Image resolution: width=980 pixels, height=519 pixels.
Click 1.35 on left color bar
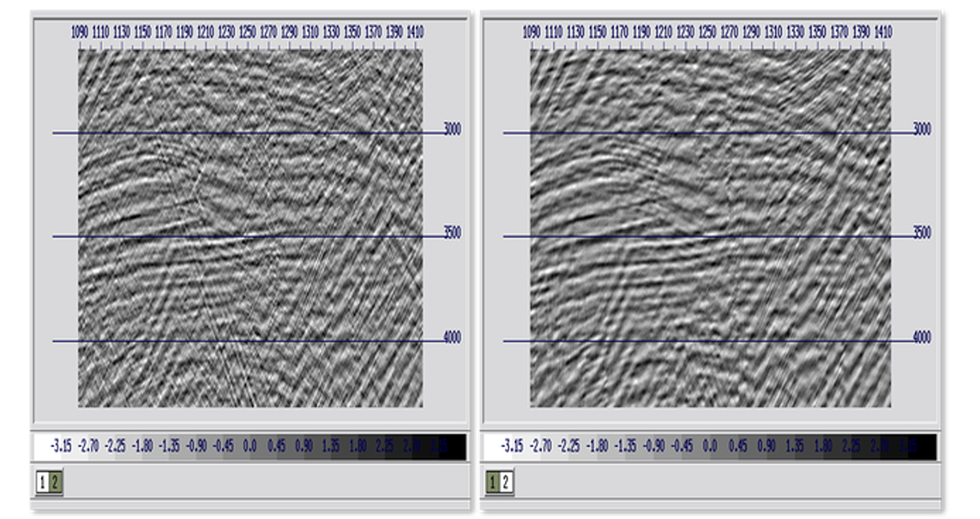pyautogui.click(x=330, y=447)
